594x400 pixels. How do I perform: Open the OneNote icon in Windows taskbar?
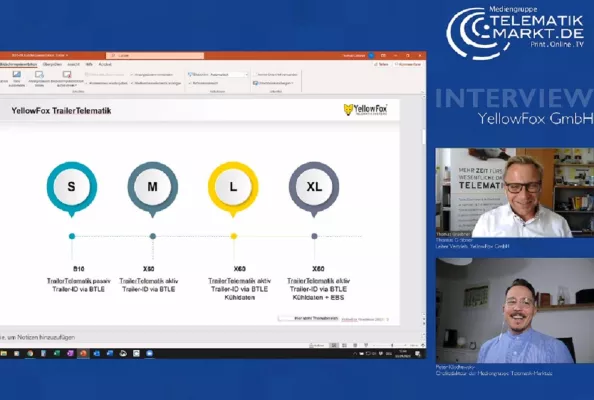[x=70, y=353]
